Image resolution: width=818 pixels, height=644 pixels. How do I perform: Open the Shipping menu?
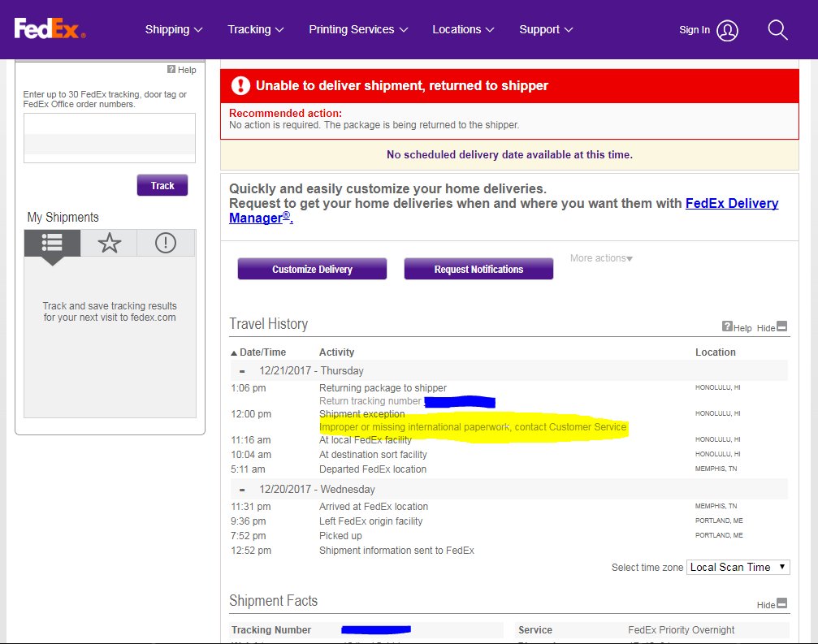174,30
